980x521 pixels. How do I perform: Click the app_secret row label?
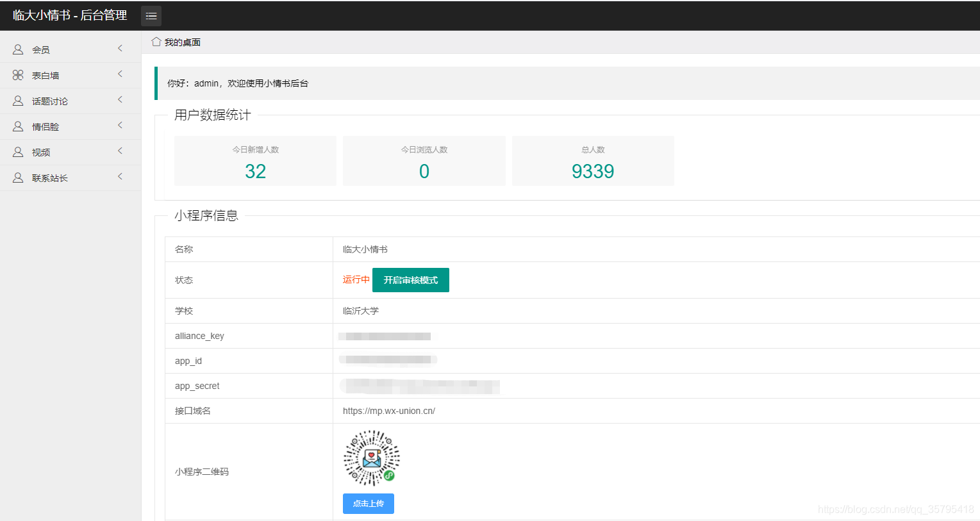pos(197,386)
